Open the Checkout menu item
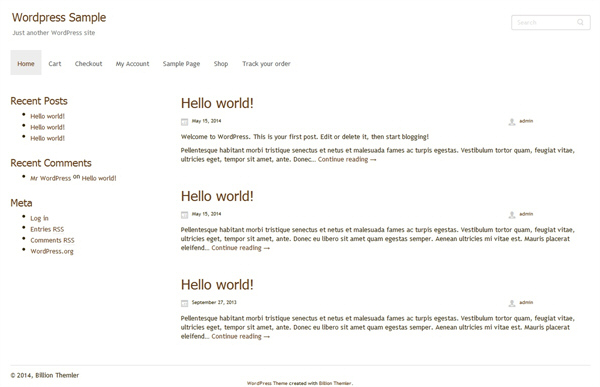The width and height of the screenshot is (600, 387). [x=88, y=64]
